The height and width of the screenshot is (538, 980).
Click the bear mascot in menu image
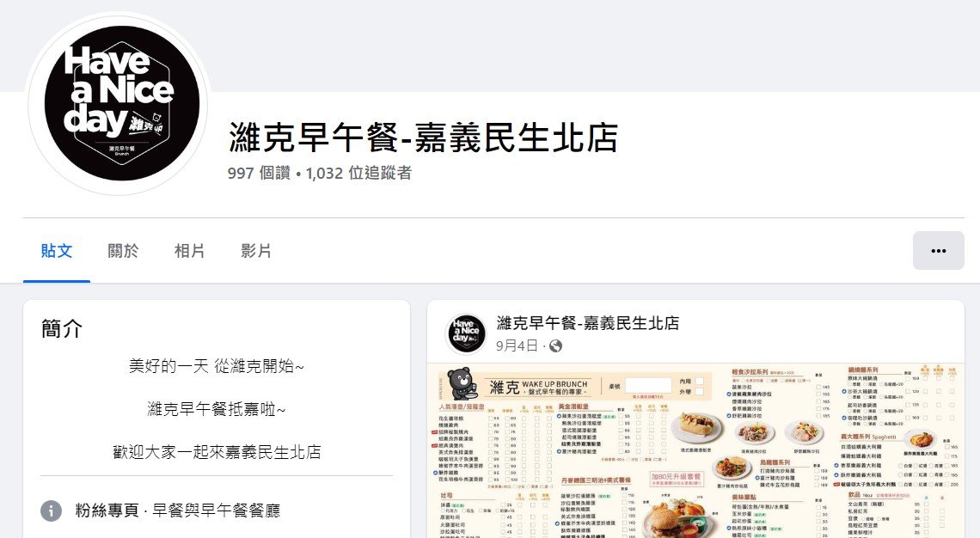pos(462,383)
